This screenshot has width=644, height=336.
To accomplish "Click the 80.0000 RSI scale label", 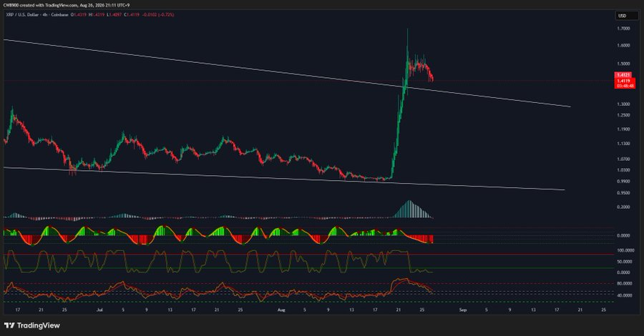I will tap(624, 284).
